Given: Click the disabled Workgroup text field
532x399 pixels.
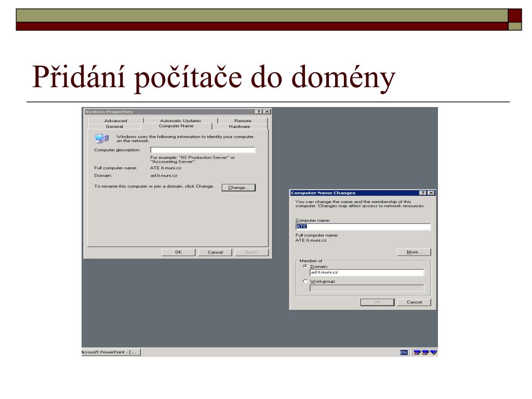Looking at the screenshot, I should tap(367, 288).
